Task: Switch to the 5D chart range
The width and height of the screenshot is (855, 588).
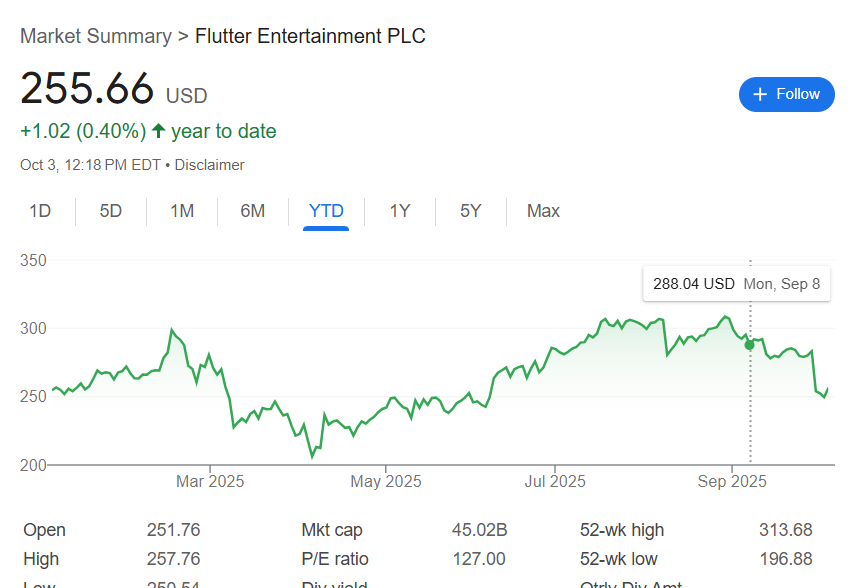Action: 110,211
